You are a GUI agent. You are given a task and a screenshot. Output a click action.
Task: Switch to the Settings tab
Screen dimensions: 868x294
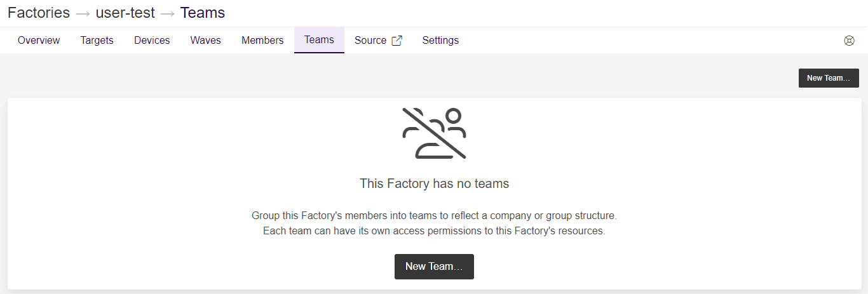(x=440, y=41)
